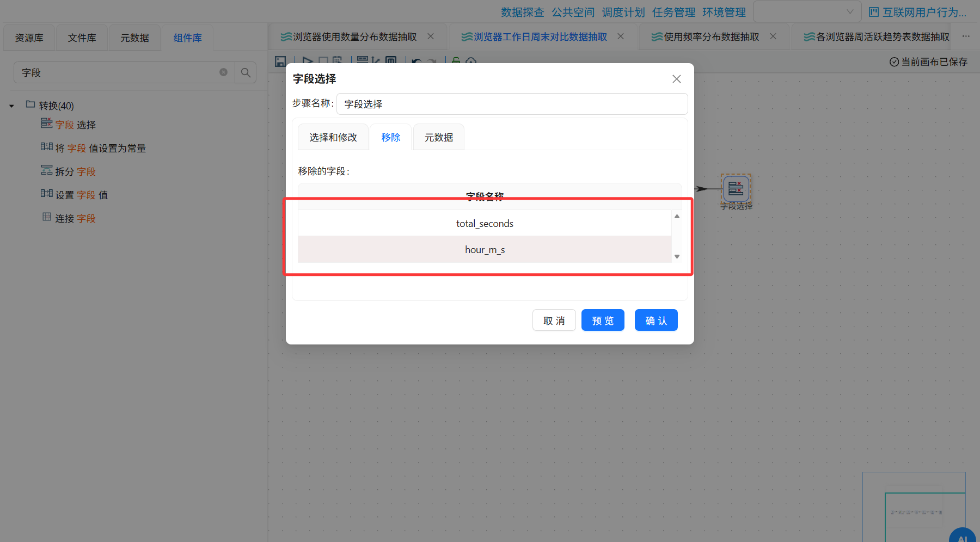This screenshot has width=980, height=542.
Task: Open the 环境管理 link
Action: coord(724,12)
